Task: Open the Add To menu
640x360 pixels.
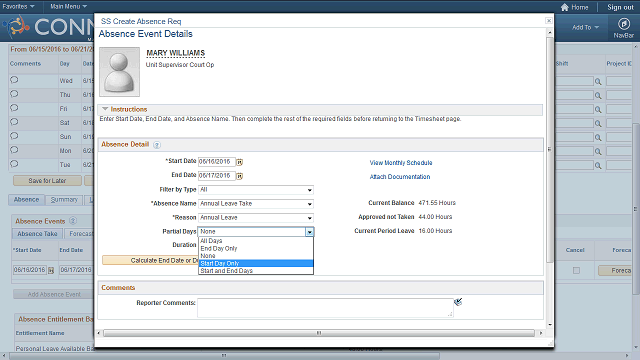Action: click(x=585, y=27)
